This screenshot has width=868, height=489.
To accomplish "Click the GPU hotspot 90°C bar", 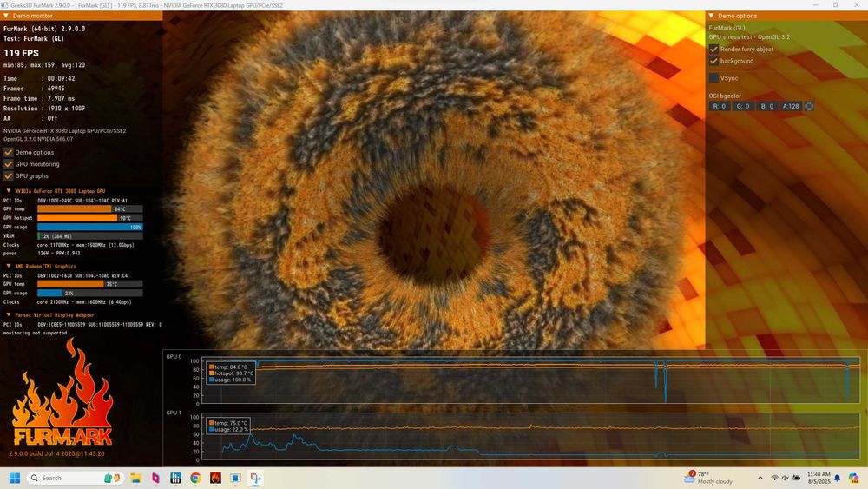I will [89, 218].
